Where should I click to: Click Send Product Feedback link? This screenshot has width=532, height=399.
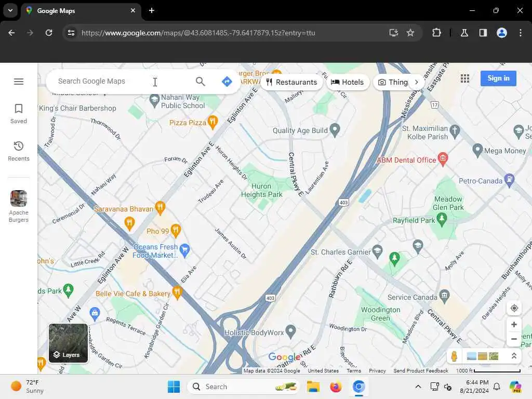(x=421, y=371)
